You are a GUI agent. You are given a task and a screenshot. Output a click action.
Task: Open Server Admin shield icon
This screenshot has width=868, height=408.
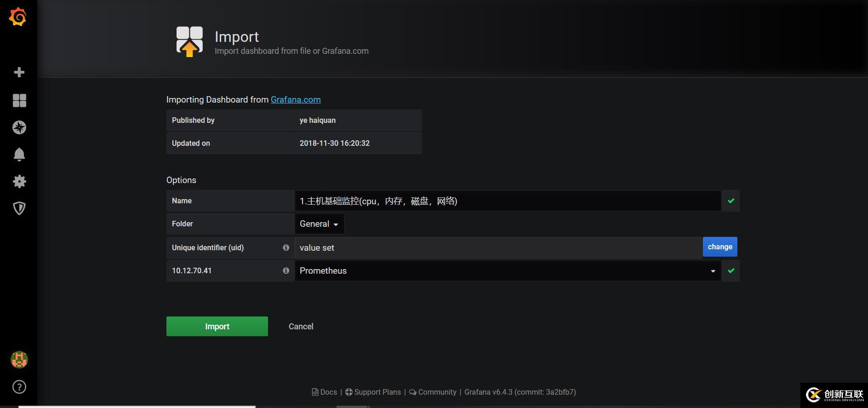pos(19,208)
